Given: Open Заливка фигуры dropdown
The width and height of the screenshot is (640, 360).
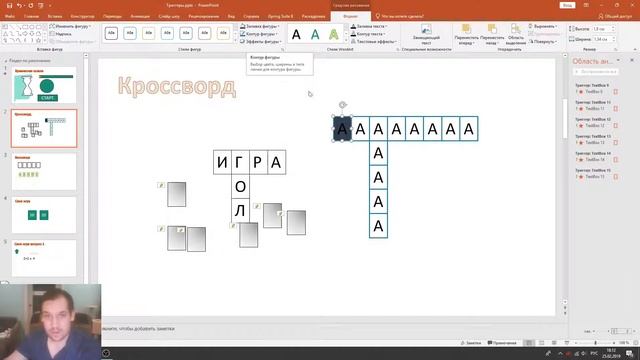Looking at the screenshot, I should 260,26.
